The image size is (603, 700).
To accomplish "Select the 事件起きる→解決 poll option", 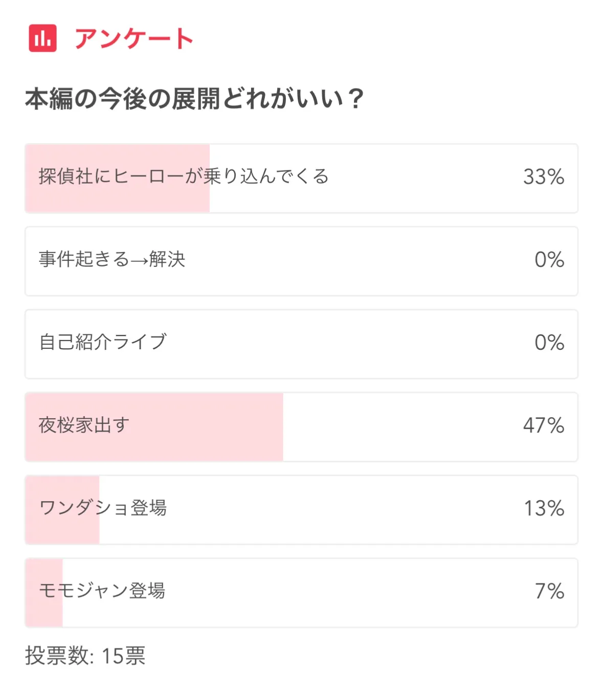I will click(112, 259).
